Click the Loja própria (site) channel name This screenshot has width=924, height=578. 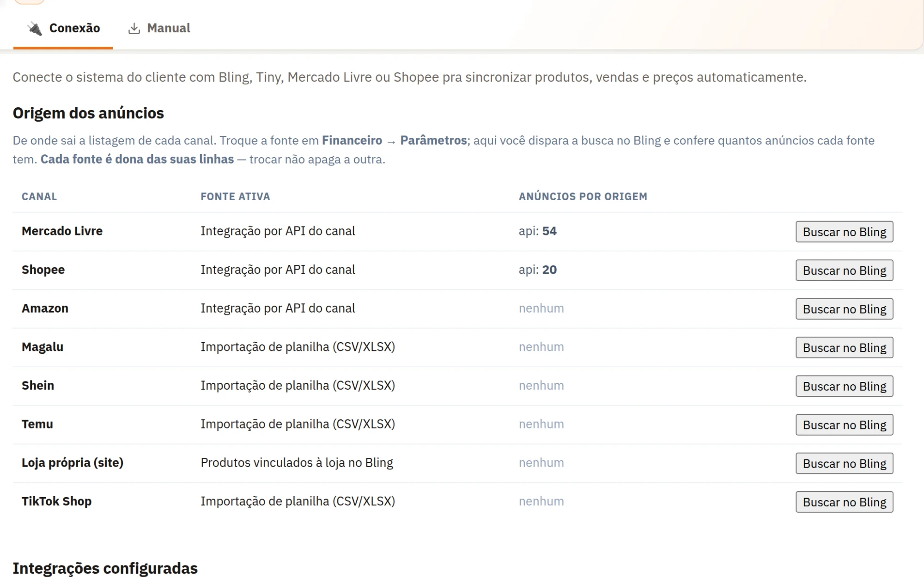73,462
